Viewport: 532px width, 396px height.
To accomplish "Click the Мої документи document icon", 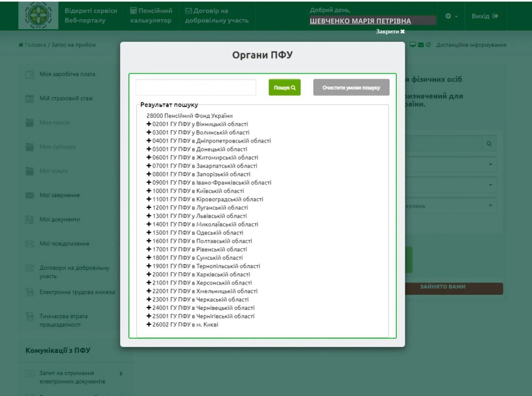I will tap(30, 220).
